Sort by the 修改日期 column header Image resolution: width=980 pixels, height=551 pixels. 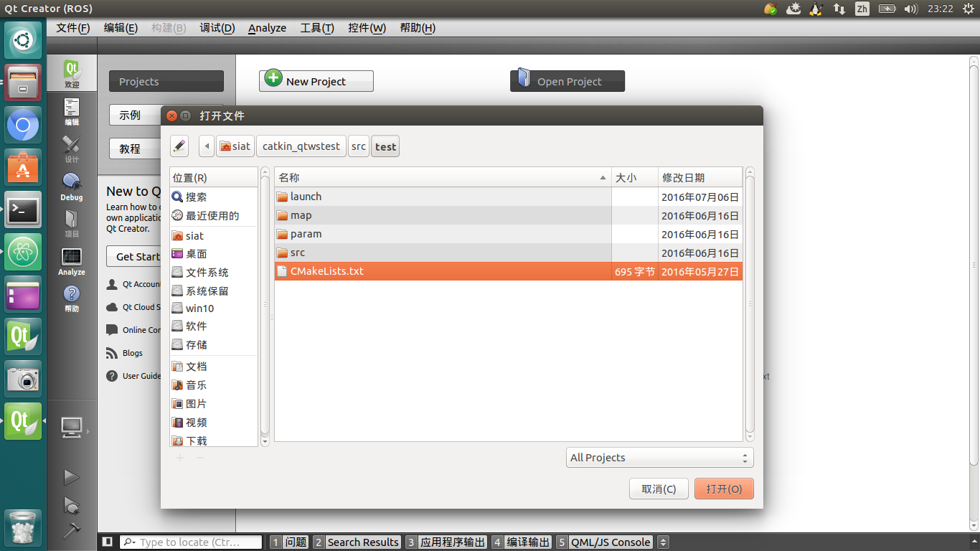tap(700, 177)
